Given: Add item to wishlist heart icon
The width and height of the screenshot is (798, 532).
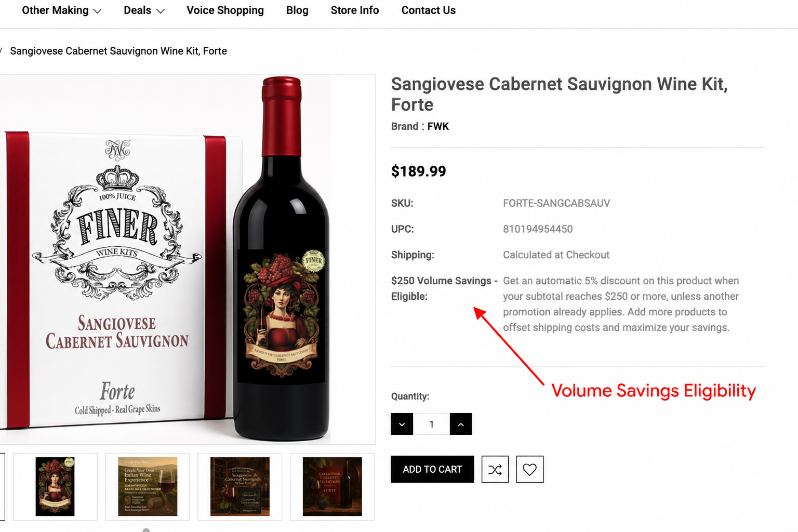Looking at the screenshot, I should [x=529, y=470].
